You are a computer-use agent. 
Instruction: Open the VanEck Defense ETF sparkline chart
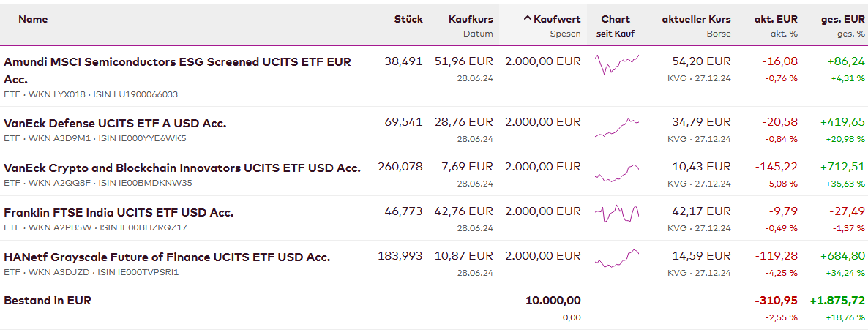(x=616, y=128)
